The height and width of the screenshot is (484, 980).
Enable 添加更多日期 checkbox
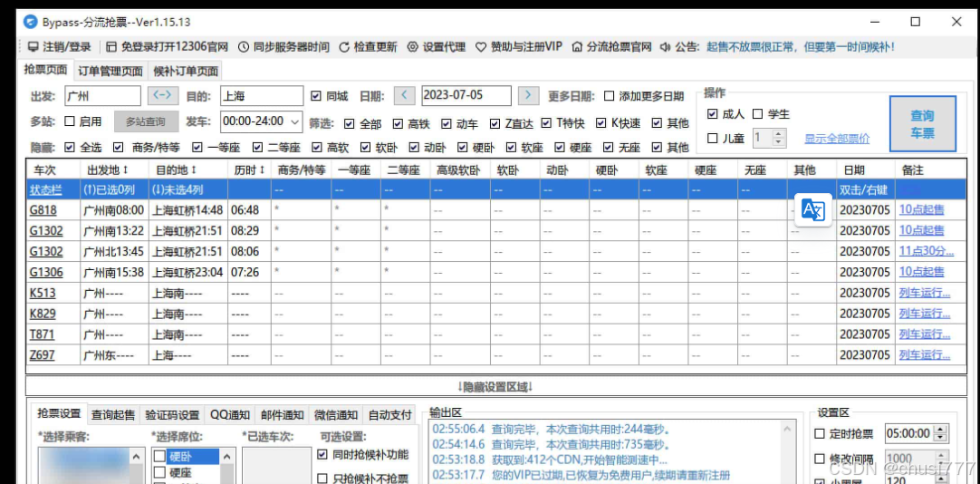click(610, 96)
